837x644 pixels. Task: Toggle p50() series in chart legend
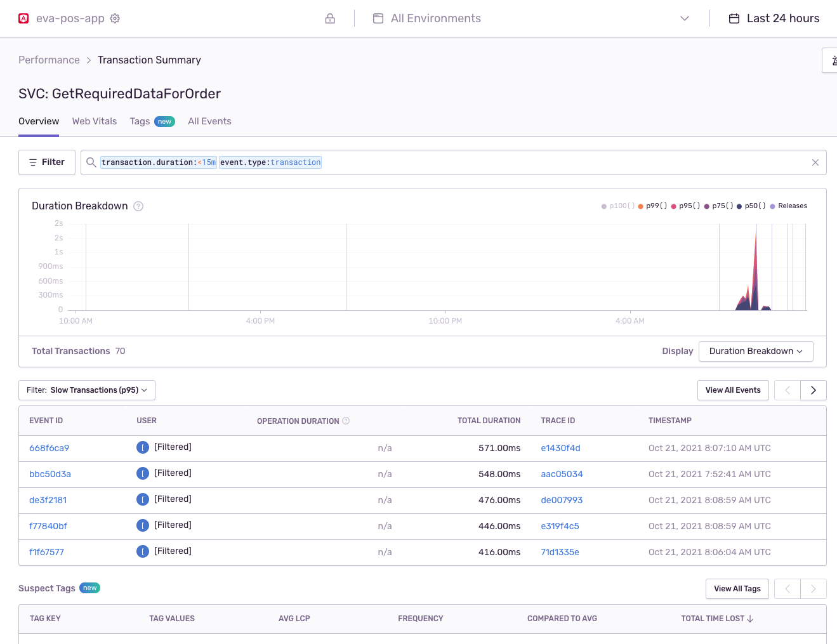click(751, 206)
